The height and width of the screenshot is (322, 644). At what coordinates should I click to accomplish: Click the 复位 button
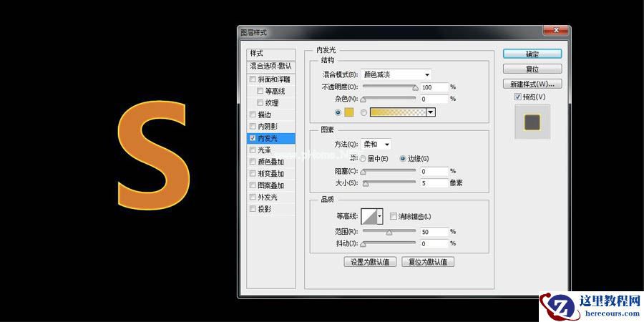(x=532, y=69)
